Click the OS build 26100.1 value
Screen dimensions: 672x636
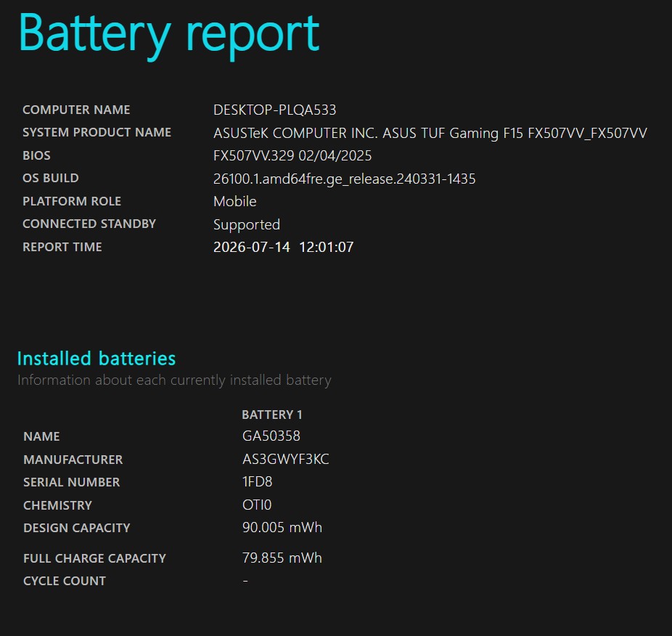pyautogui.click(x=345, y=179)
